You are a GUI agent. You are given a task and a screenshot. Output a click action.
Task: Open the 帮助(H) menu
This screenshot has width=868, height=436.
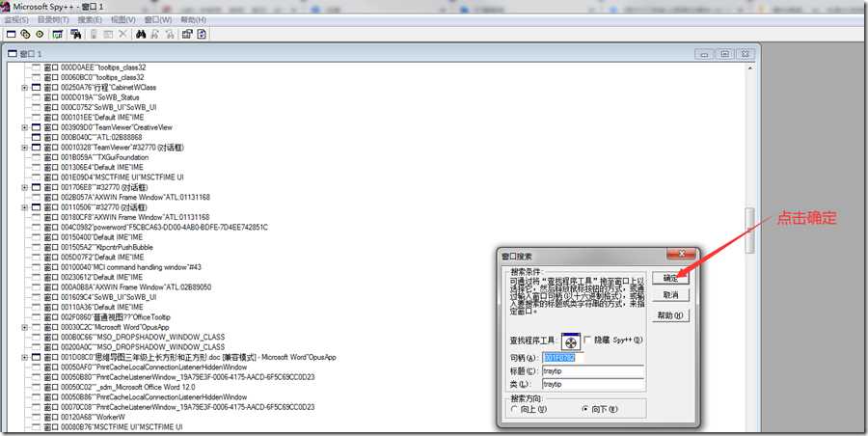point(193,20)
